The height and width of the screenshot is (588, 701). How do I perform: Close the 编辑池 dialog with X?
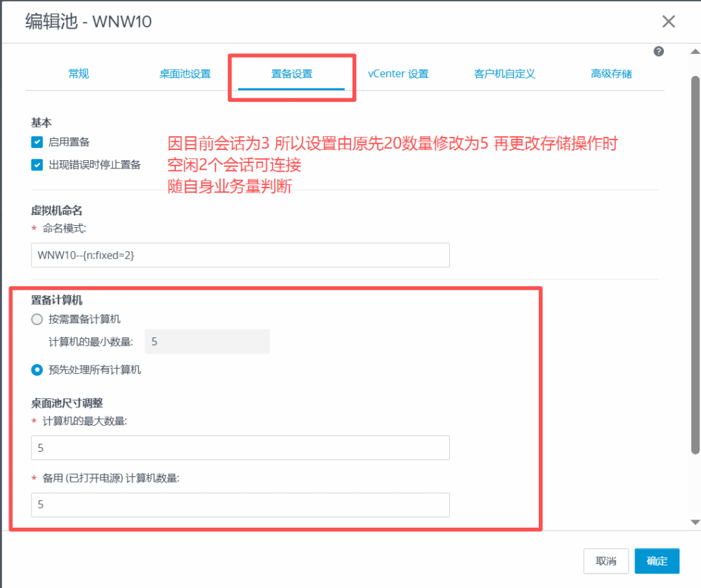pyautogui.click(x=668, y=21)
